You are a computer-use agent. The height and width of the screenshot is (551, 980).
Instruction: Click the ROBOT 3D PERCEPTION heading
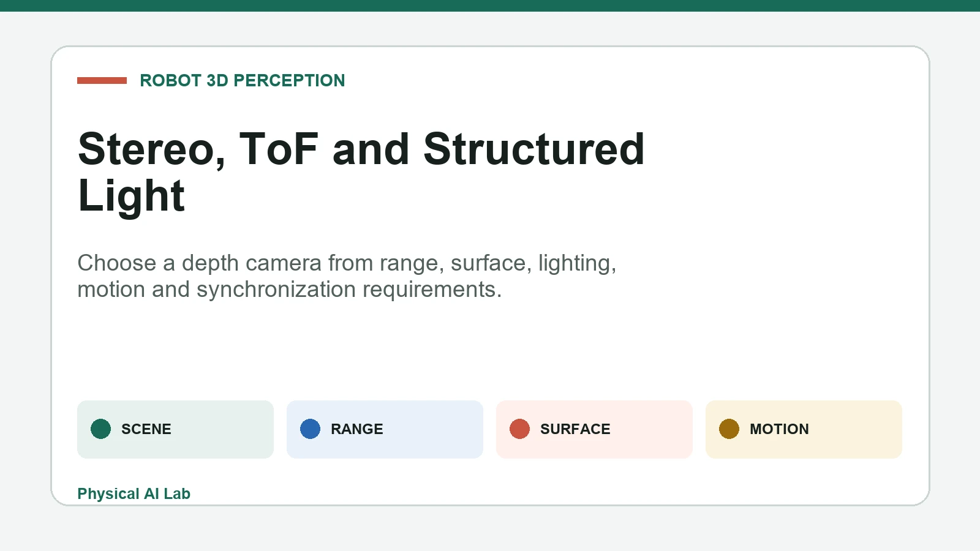coord(243,80)
